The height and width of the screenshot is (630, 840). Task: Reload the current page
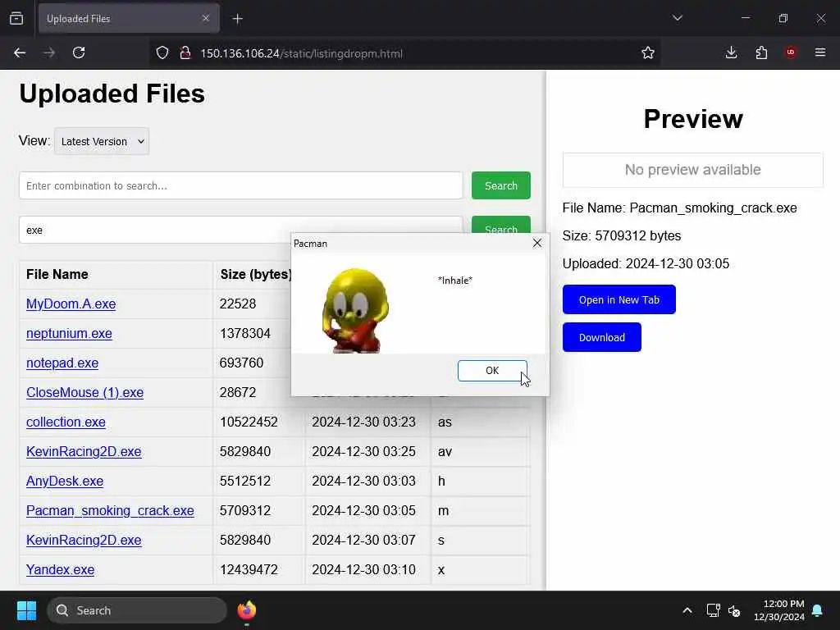click(x=79, y=52)
